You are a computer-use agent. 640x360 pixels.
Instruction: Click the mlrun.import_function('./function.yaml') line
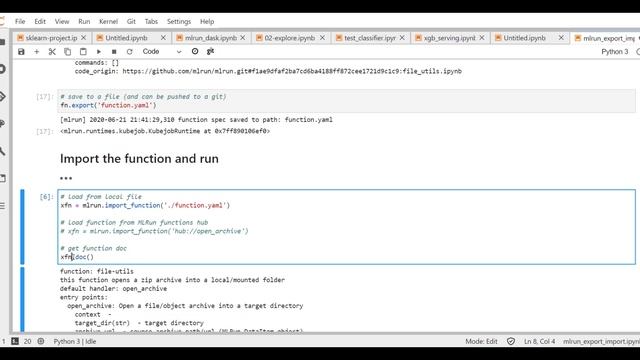[x=145, y=205]
